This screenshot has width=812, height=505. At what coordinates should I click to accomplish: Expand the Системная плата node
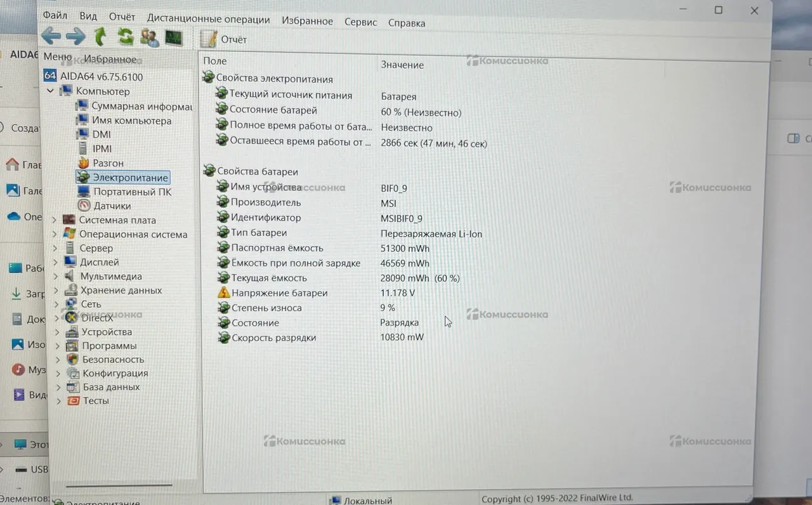tap(55, 220)
